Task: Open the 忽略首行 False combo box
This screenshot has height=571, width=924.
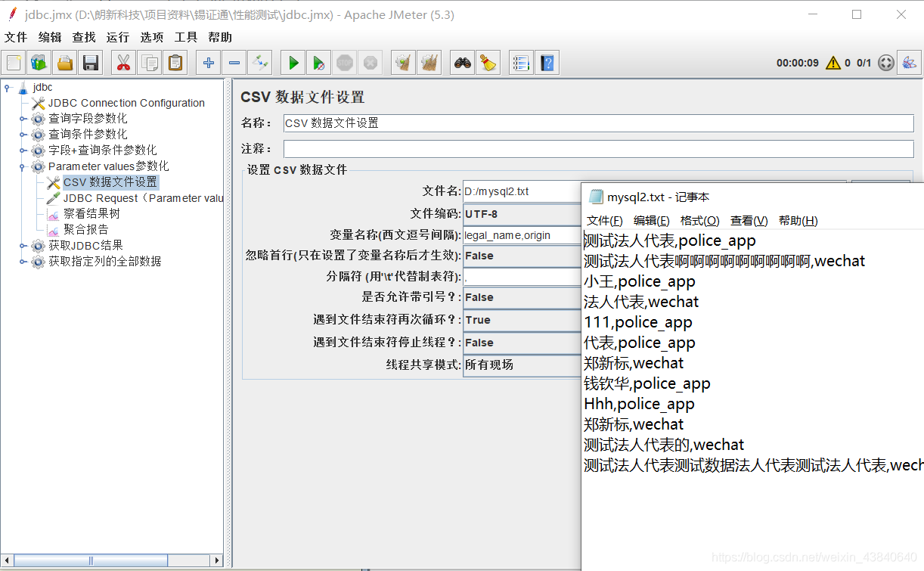Action: (x=522, y=256)
